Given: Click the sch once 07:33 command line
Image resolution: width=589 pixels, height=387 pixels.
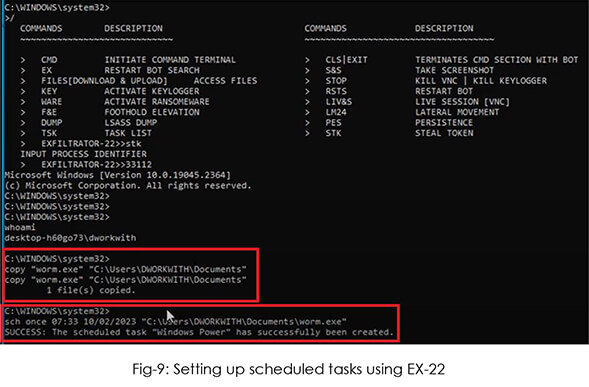Looking at the screenshot, I should click(x=175, y=322).
